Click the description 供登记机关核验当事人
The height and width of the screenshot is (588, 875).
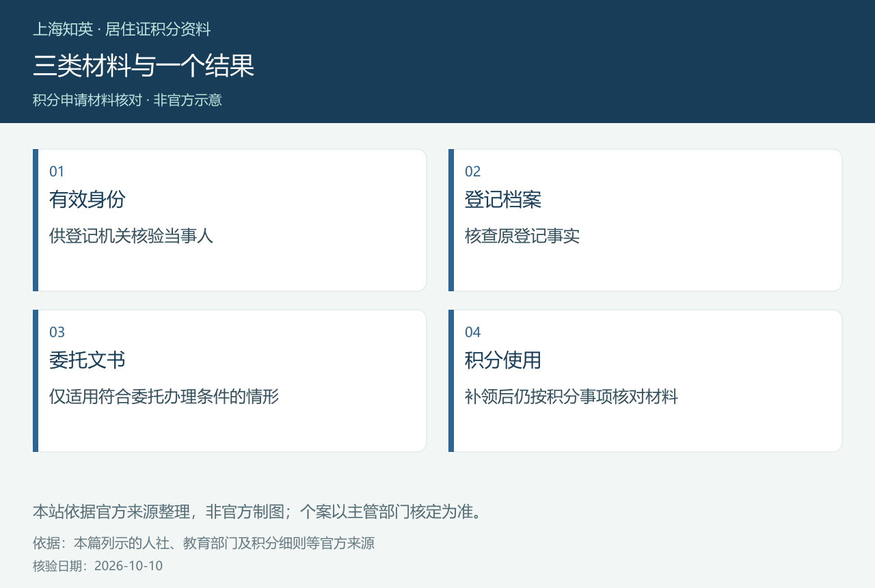pos(131,237)
